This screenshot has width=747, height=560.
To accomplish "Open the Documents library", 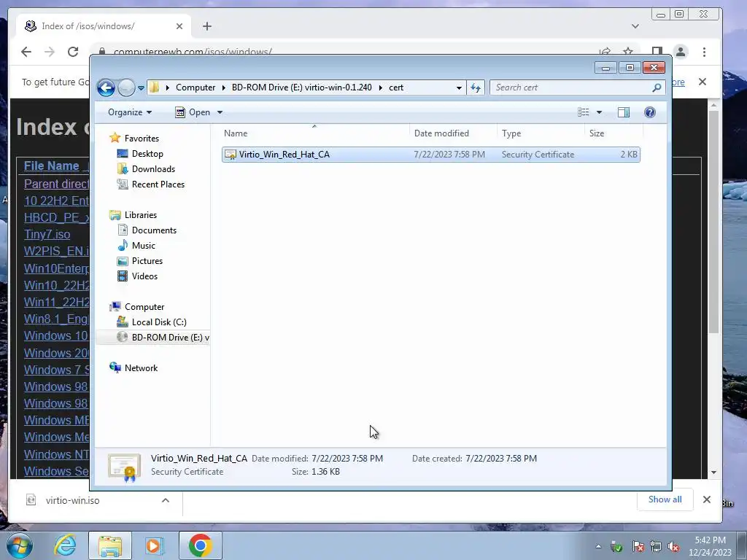I will tap(154, 230).
